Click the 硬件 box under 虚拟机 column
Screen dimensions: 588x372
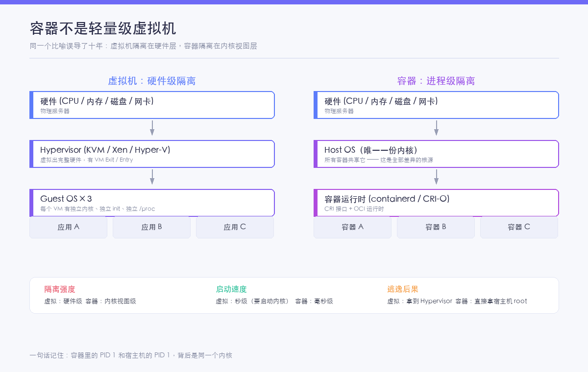point(152,105)
